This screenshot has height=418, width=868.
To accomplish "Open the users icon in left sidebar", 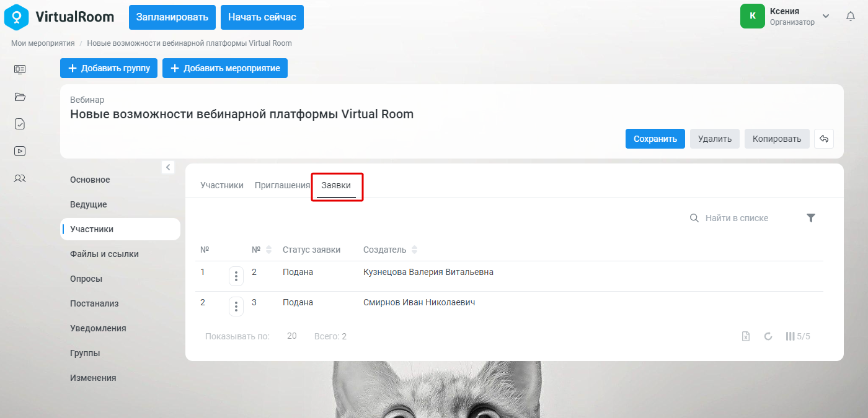I will (20, 178).
